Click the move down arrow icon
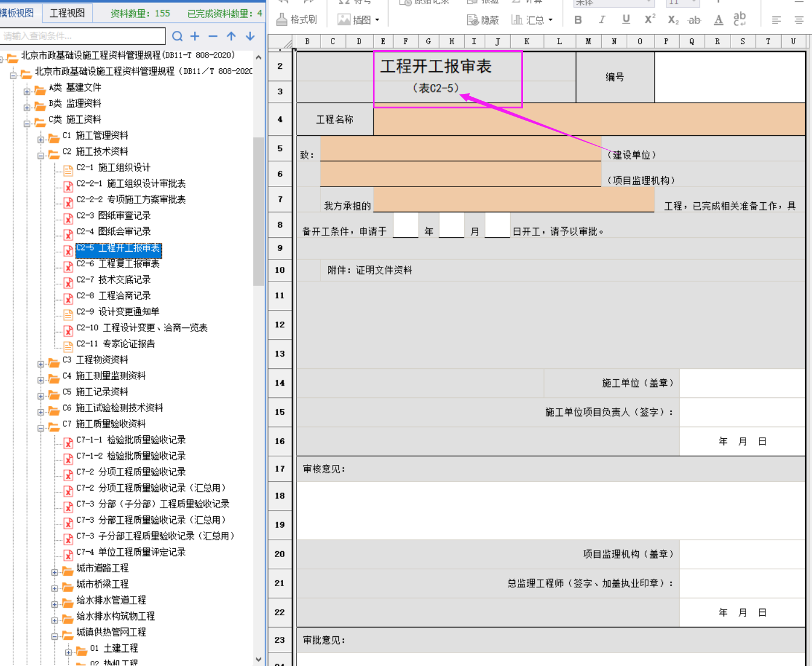 pos(250,36)
